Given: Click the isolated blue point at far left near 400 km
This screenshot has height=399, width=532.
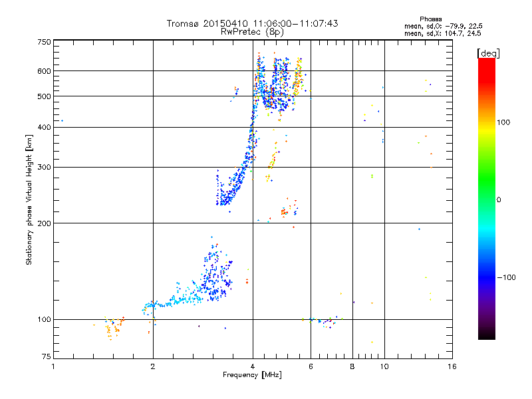Looking at the screenshot, I should click(62, 120).
